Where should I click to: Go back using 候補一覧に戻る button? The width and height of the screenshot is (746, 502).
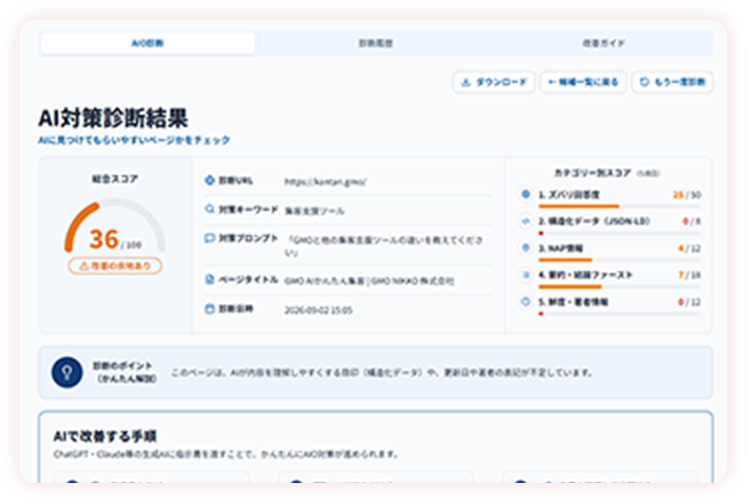583,82
